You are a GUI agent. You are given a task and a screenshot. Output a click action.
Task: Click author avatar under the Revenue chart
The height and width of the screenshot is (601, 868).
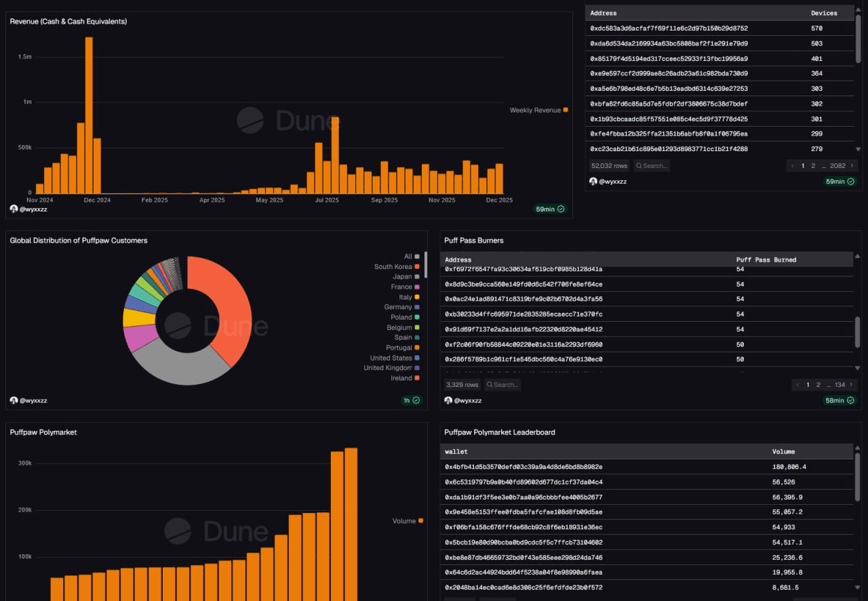tap(14, 209)
